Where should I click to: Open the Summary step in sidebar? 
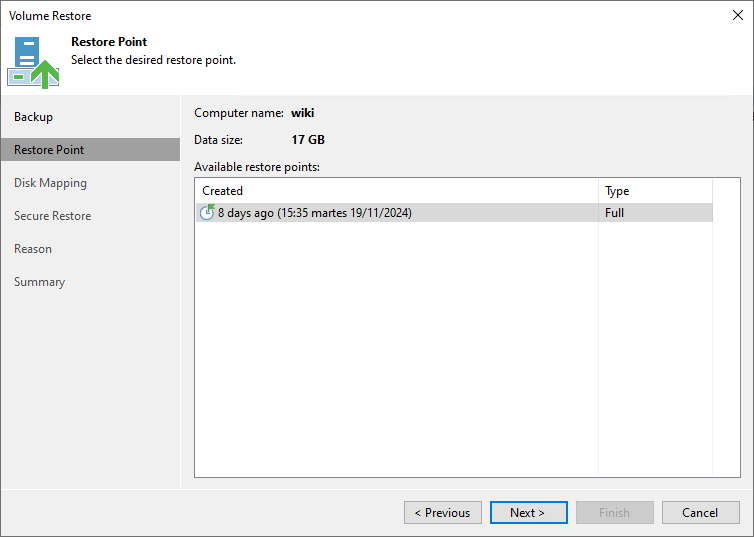pyautogui.click(x=39, y=282)
